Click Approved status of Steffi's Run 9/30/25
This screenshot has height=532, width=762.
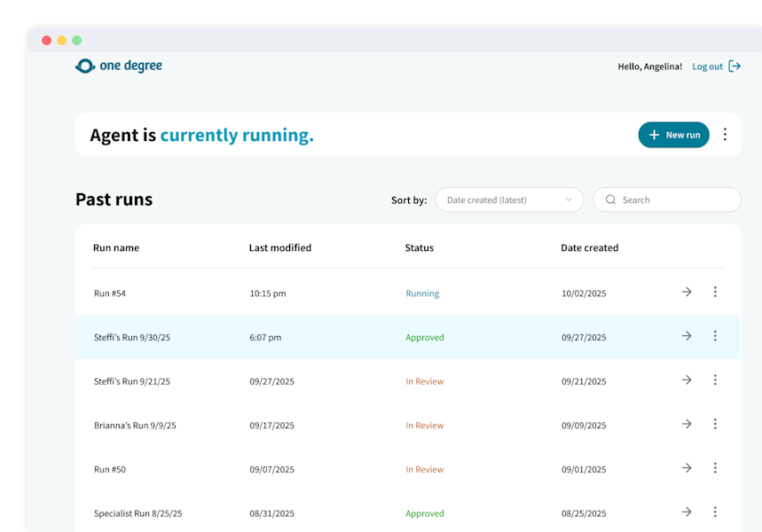point(425,337)
